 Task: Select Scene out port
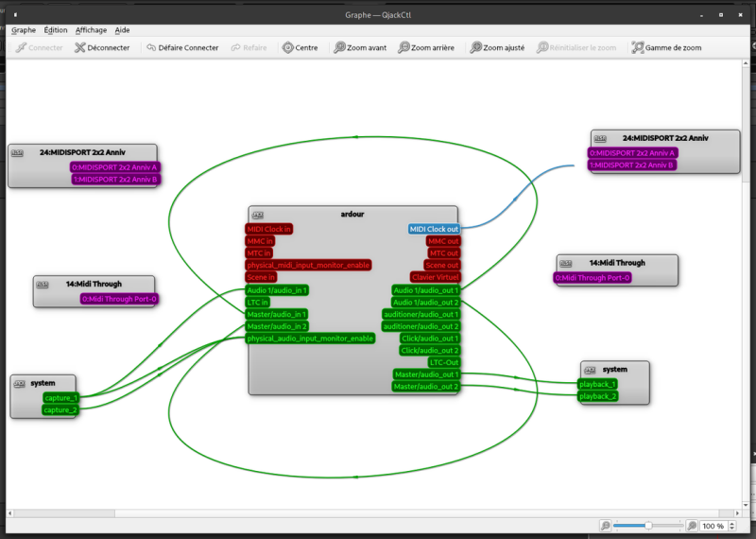tap(442, 266)
